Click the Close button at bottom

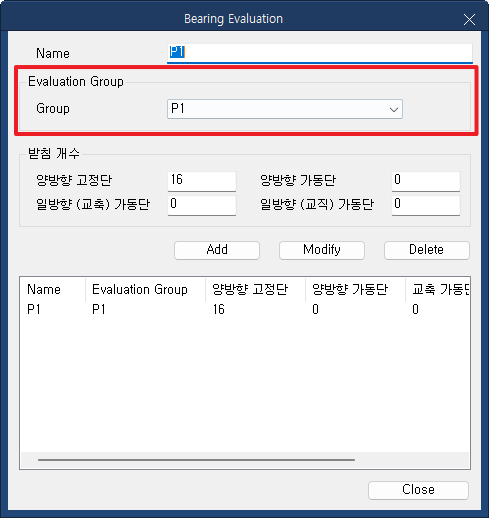coord(418,490)
